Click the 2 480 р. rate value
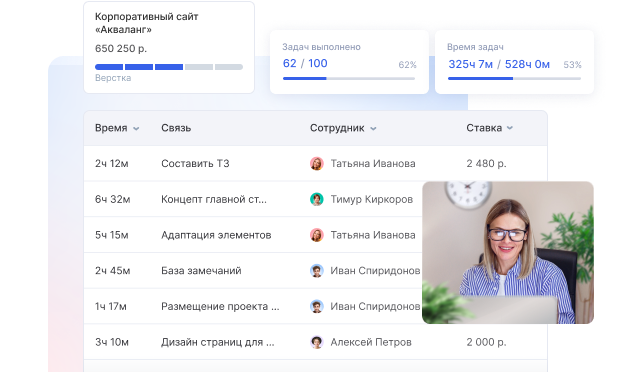Viewport: 642px width, 372px height. point(486,164)
